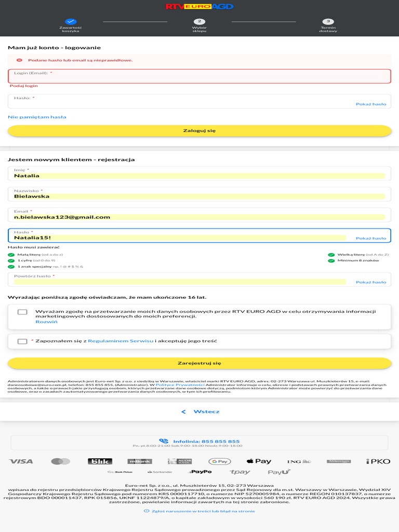Image resolution: width=399 pixels, height=532 pixels.
Task: Edit the registration Email field
Action: tap(199, 215)
